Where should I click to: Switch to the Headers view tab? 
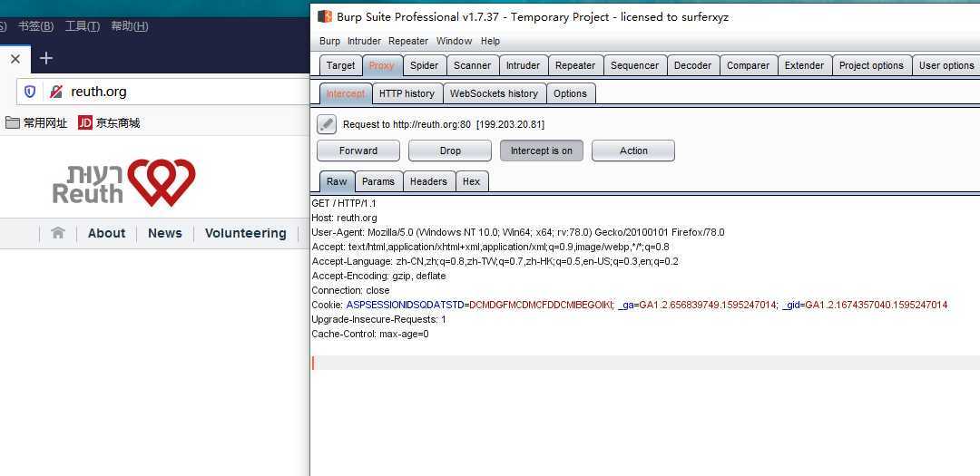[x=428, y=181]
